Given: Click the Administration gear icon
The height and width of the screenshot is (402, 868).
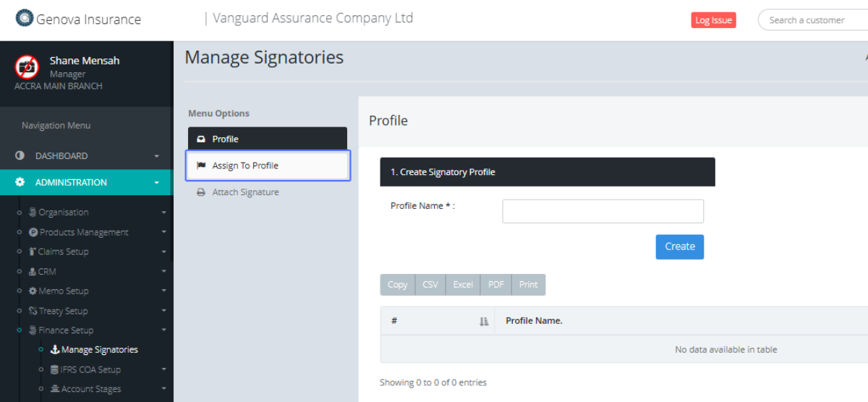Looking at the screenshot, I should tap(20, 183).
